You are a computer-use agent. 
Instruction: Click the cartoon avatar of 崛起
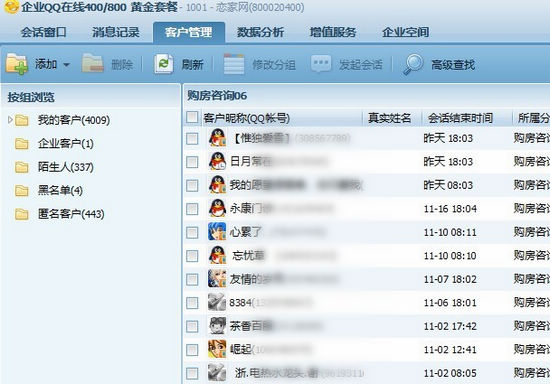[x=217, y=349]
